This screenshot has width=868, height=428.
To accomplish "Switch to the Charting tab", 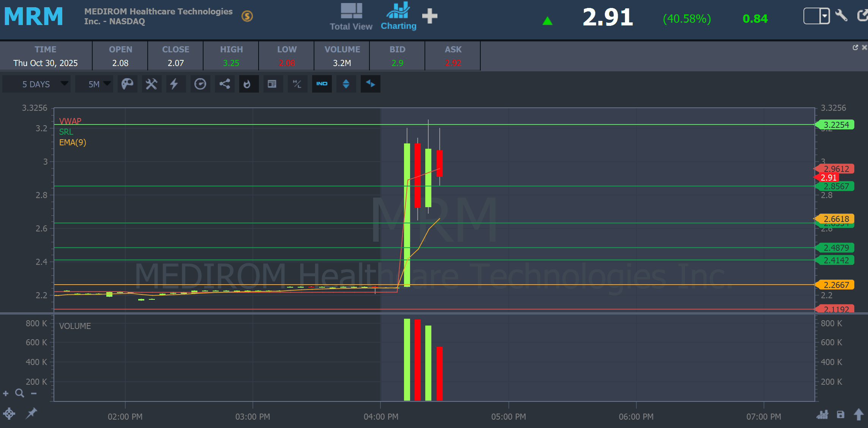I will click(398, 16).
